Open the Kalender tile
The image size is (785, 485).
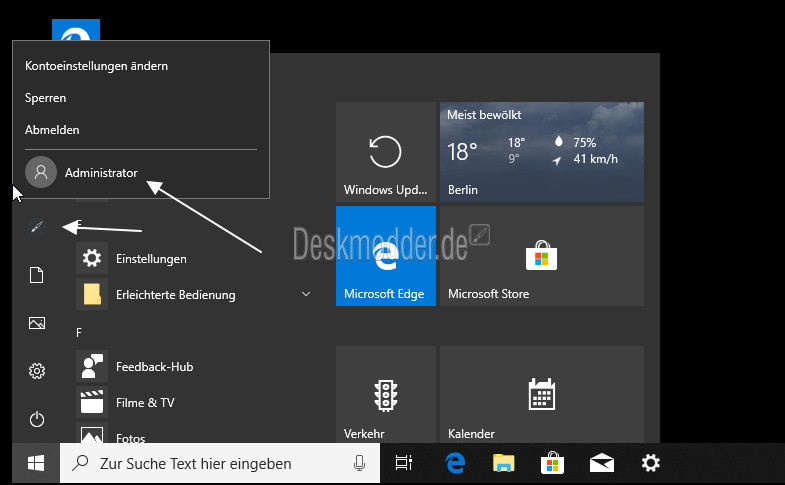point(542,394)
